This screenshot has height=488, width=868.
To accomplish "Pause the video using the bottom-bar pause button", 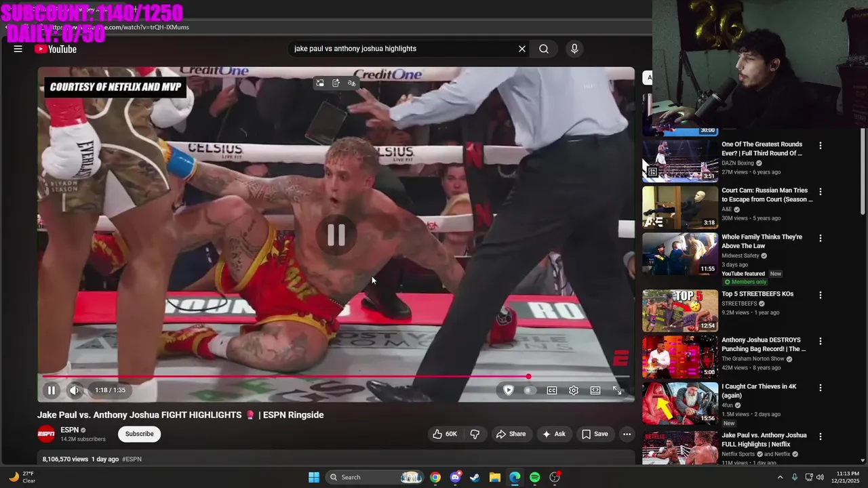I will pos(51,390).
